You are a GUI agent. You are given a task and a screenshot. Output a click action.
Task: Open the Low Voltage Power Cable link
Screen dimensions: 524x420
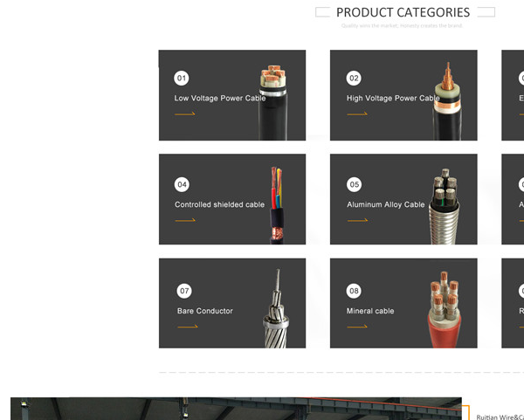[220, 99]
